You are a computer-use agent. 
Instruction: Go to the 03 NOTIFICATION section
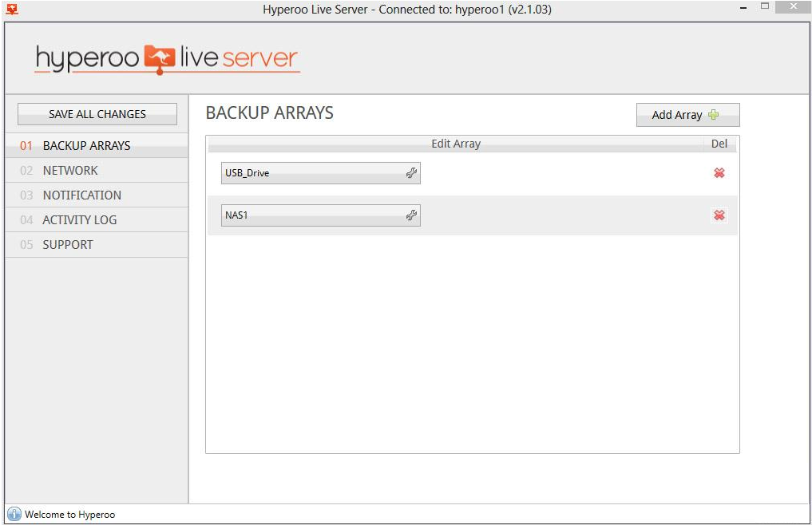(x=81, y=195)
